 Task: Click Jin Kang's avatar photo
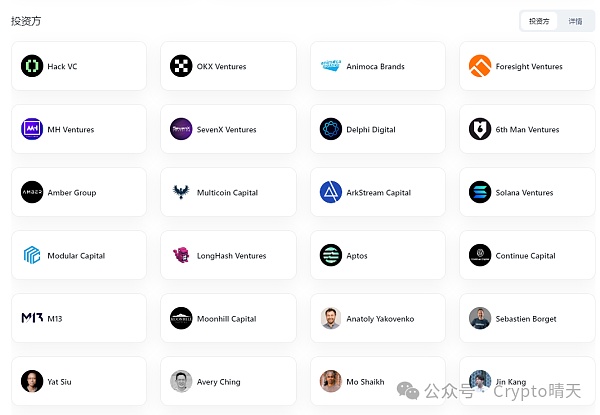[x=480, y=381]
